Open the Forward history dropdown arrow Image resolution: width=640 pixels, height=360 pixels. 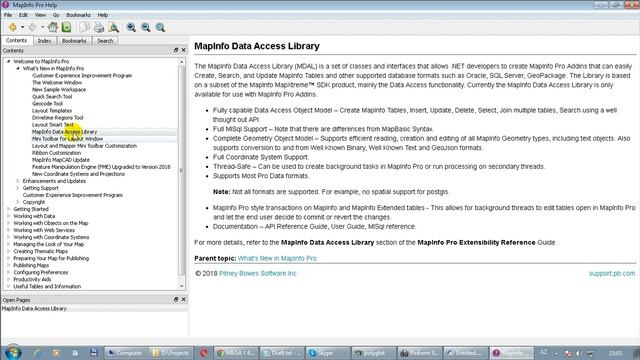[x=42, y=27]
